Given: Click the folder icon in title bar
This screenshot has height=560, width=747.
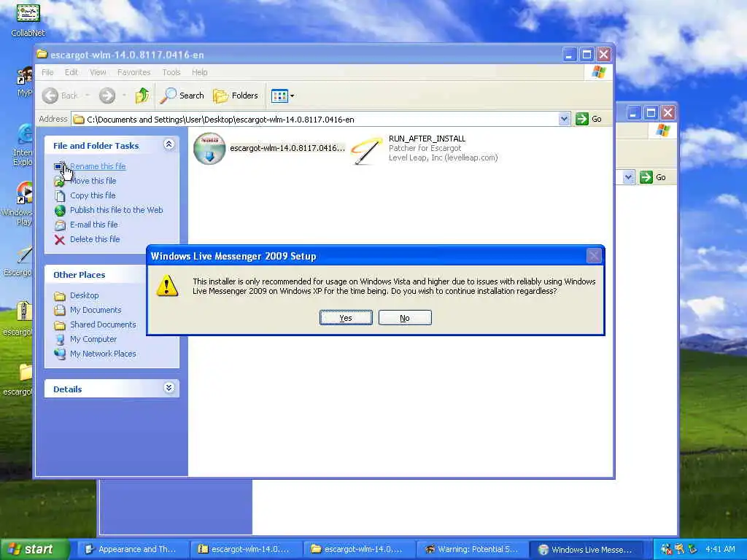Looking at the screenshot, I should pyautogui.click(x=42, y=54).
